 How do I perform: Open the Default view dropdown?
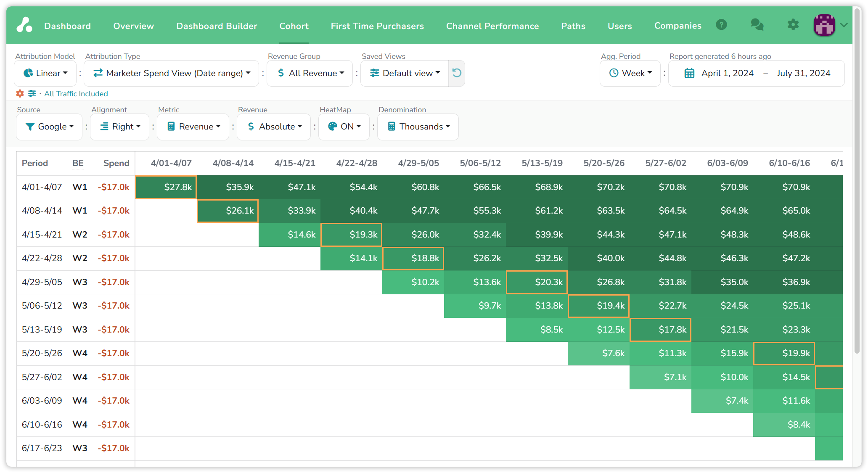[405, 73]
